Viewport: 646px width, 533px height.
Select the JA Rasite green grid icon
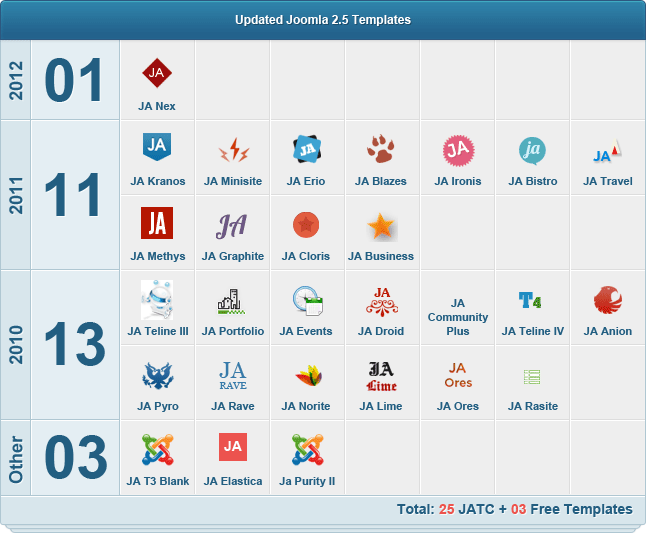[x=532, y=377]
